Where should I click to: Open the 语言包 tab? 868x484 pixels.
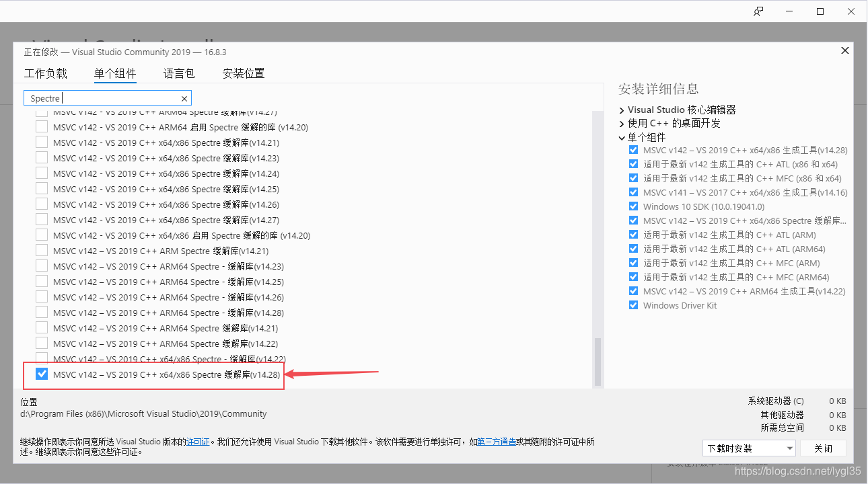point(179,74)
